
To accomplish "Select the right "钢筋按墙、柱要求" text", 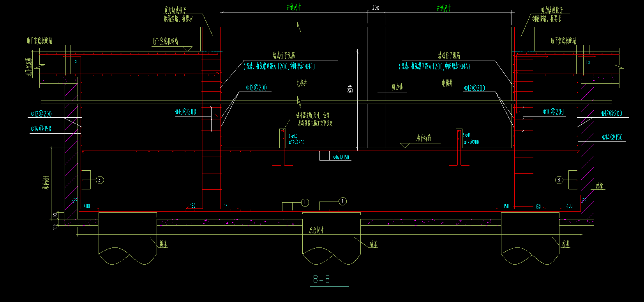I will click(547, 18).
